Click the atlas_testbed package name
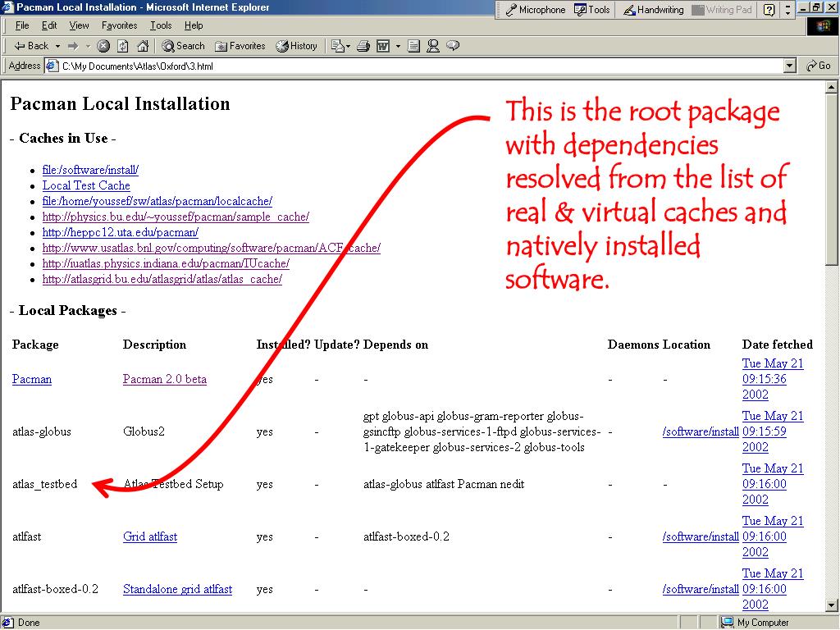 click(45, 484)
